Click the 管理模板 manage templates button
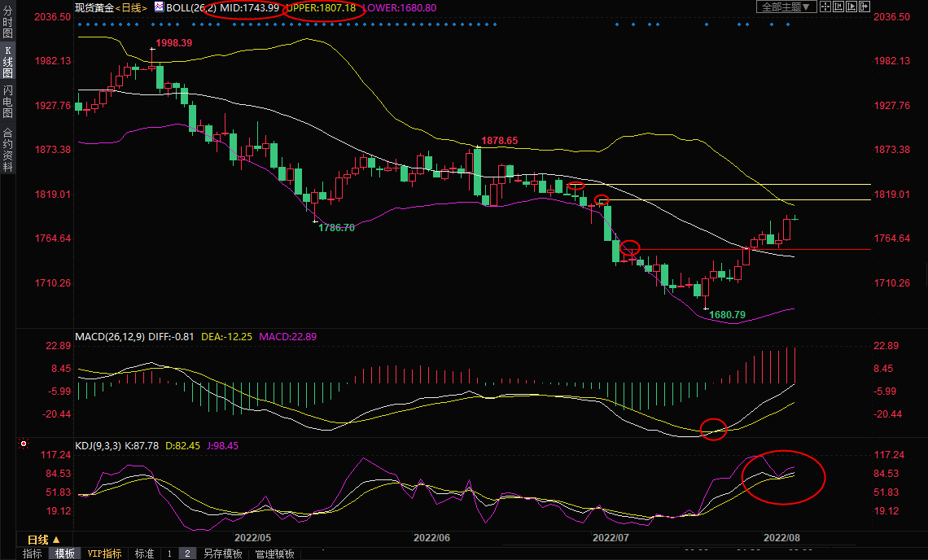 click(x=274, y=553)
